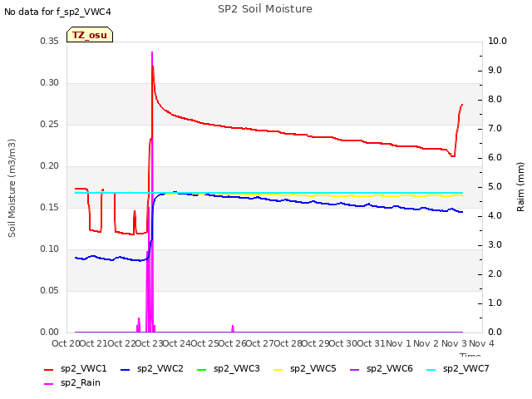Click the 0.20 left axis value

(x=50, y=166)
